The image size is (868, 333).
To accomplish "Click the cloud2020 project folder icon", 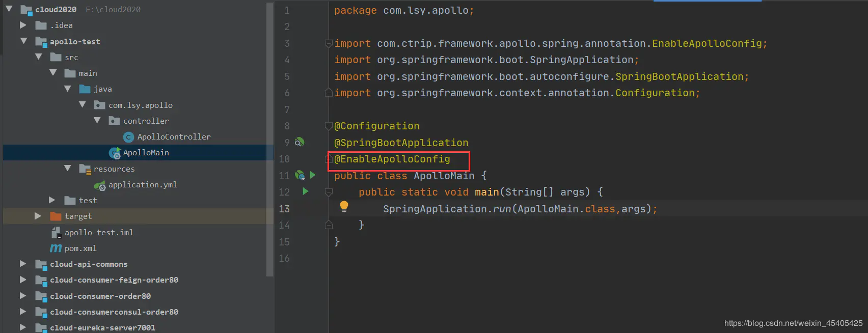I will [x=26, y=10].
